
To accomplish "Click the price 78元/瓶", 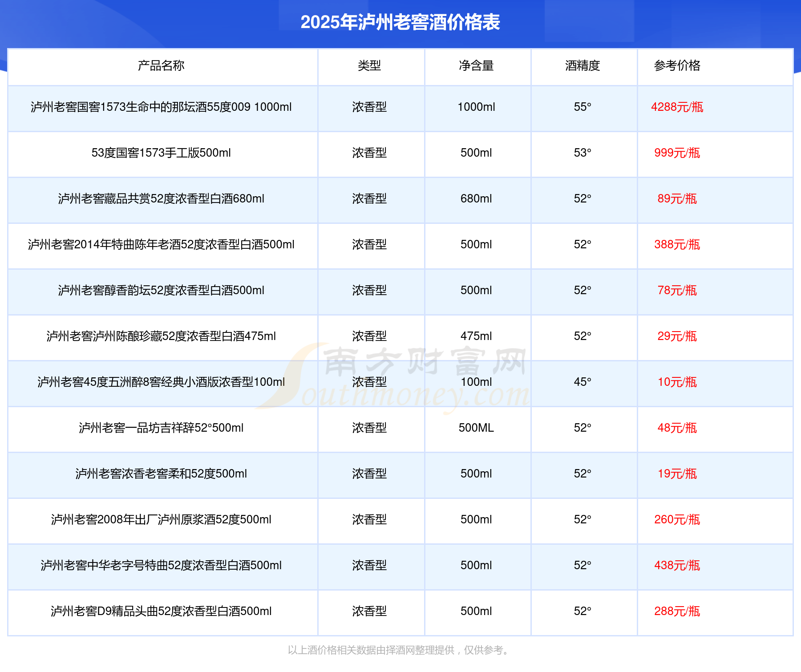I will click(x=677, y=291).
